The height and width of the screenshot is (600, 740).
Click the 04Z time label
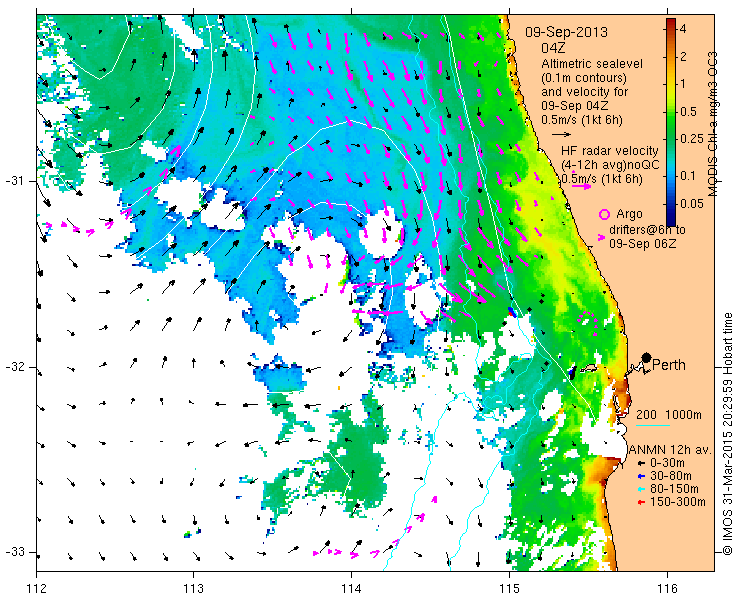[553, 48]
